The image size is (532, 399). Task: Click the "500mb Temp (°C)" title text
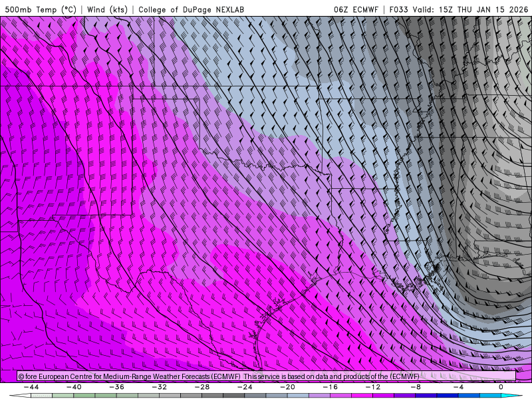pos(41,9)
